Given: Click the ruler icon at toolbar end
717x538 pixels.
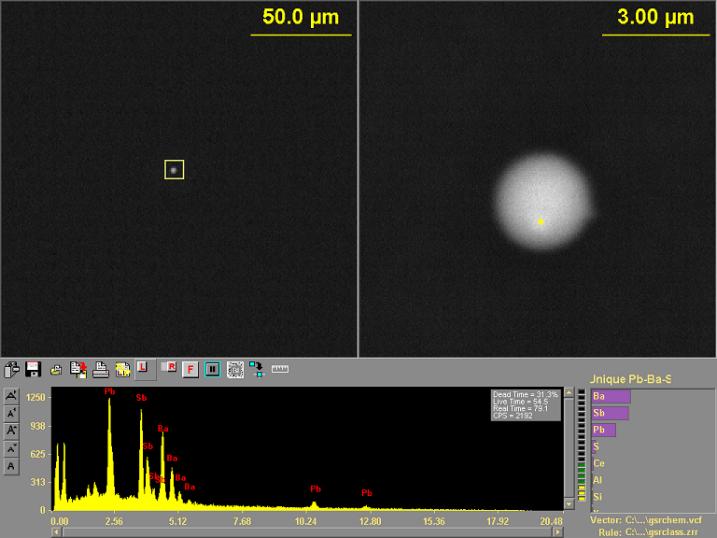Looking at the screenshot, I should pyautogui.click(x=279, y=369).
